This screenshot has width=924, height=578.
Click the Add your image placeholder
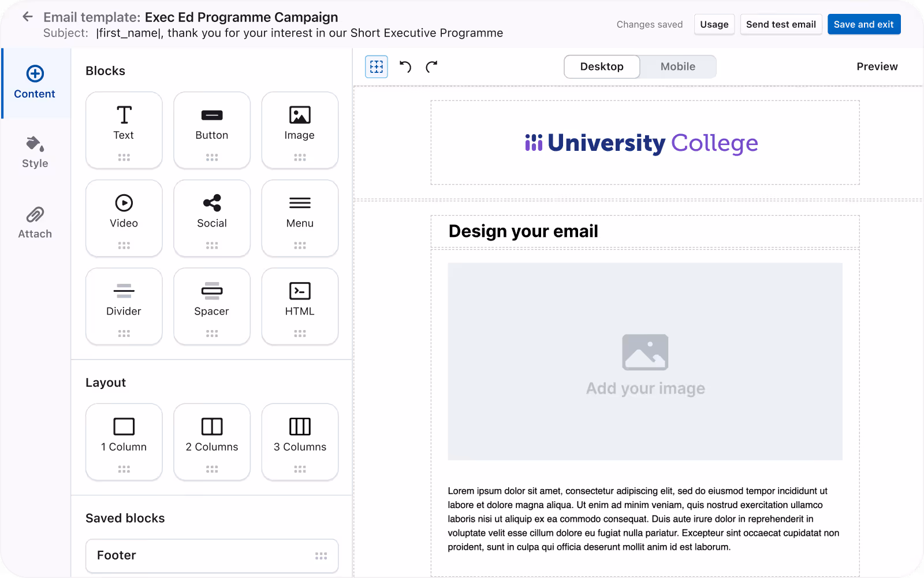pyautogui.click(x=644, y=362)
